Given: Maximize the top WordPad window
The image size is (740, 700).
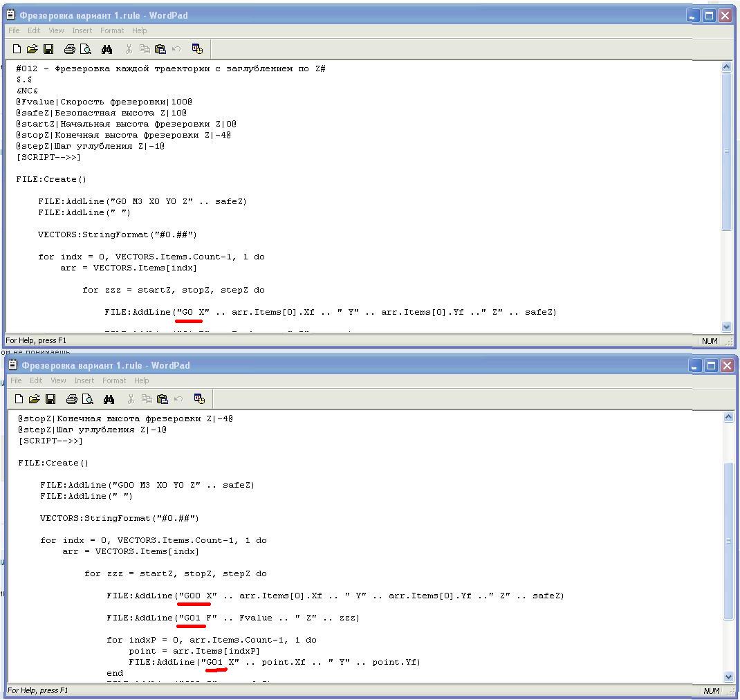Looking at the screenshot, I should [x=709, y=16].
